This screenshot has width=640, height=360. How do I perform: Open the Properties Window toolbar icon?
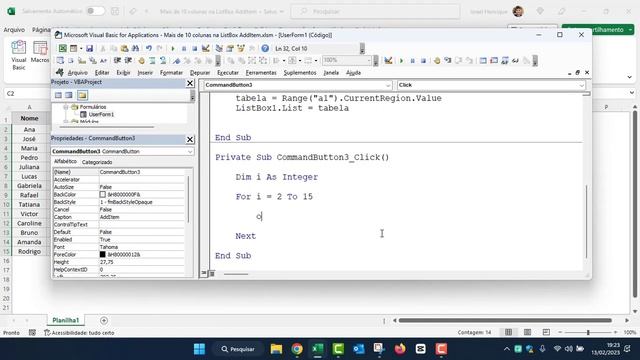click(230, 49)
